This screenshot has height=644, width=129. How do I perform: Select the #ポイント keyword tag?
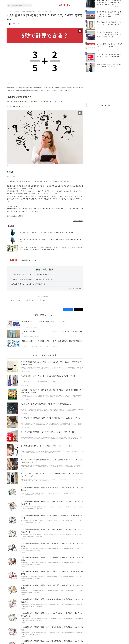click(x=35, y=300)
